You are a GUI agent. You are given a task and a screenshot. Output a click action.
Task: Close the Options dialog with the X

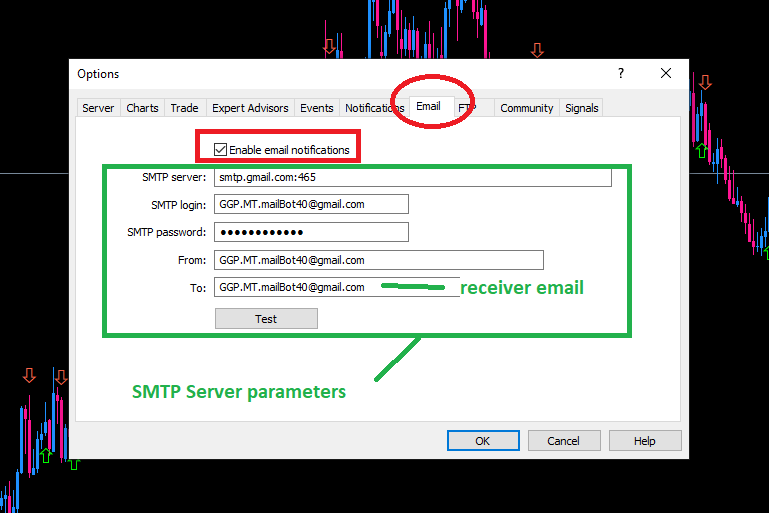(666, 73)
